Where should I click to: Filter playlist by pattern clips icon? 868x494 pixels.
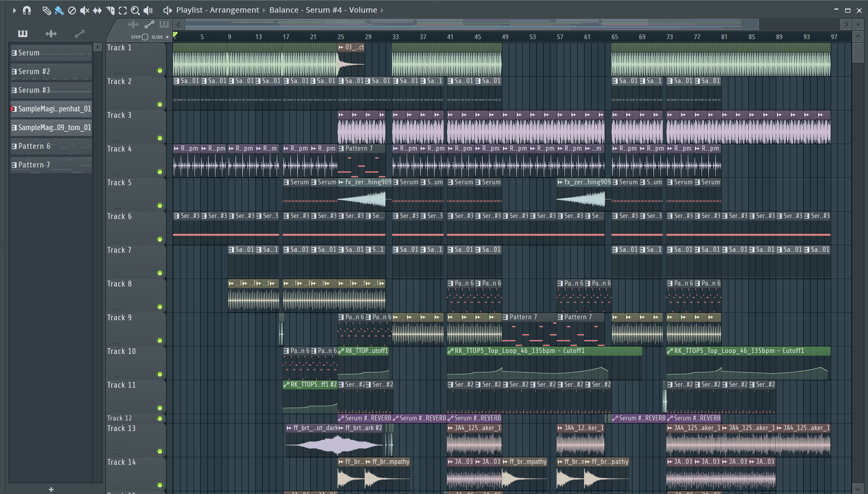164,24
